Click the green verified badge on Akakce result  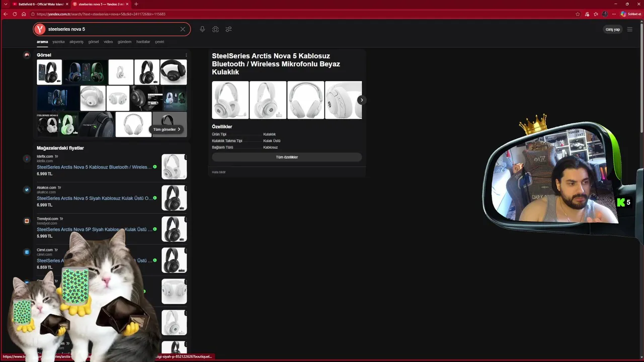(x=155, y=198)
